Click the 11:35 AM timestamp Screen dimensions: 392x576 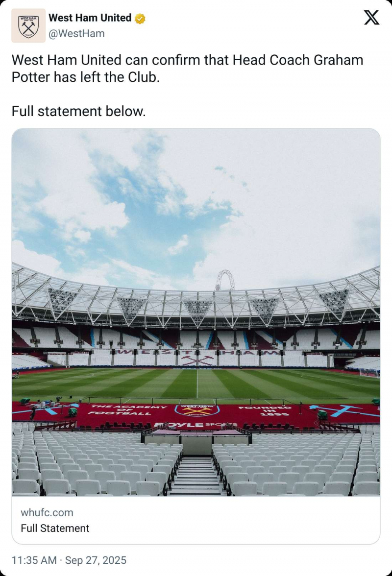tap(33, 560)
